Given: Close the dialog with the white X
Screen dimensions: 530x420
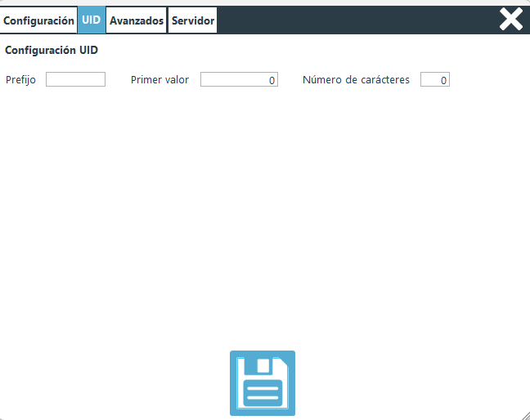Looking at the screenshot, I should tap(511, 19).
